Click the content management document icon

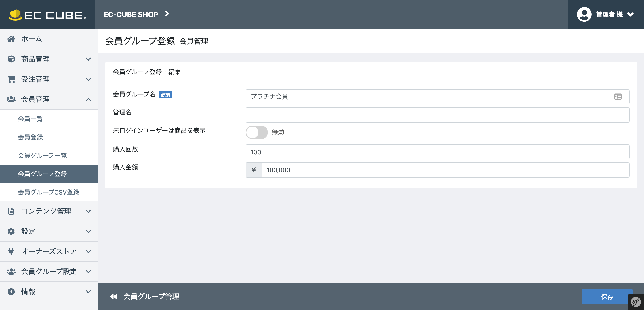11,211
